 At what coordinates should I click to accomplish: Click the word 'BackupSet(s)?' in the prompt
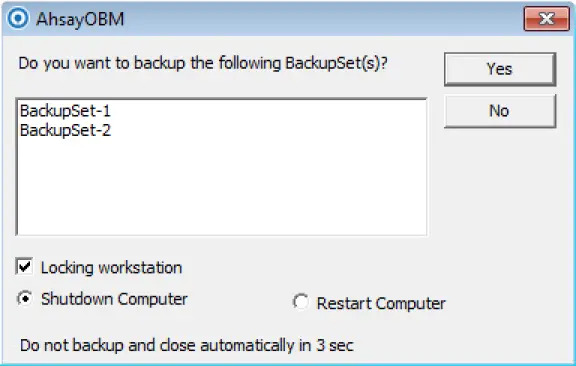tap(336, 63)
